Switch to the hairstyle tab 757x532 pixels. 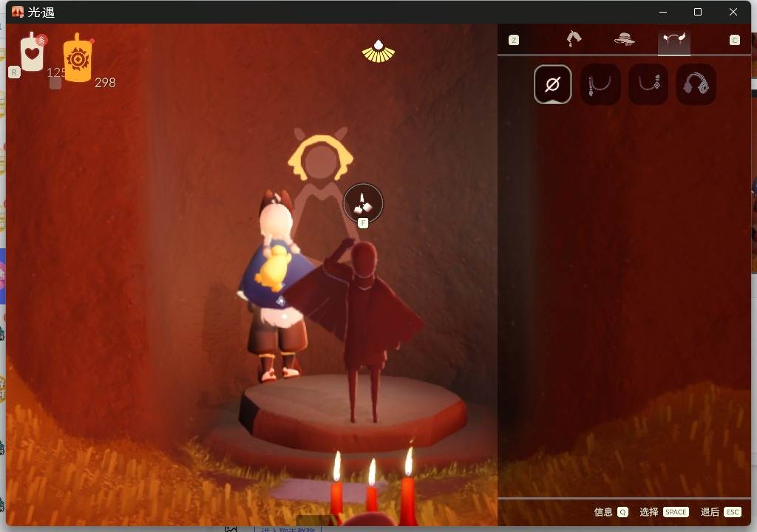[574, 38]
